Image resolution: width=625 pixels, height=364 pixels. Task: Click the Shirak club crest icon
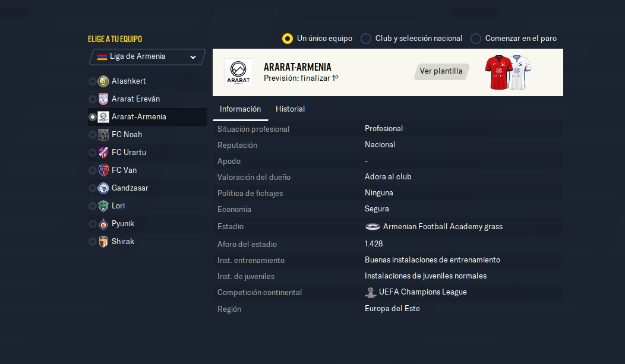pyautogui.click(x=103, y=242)
